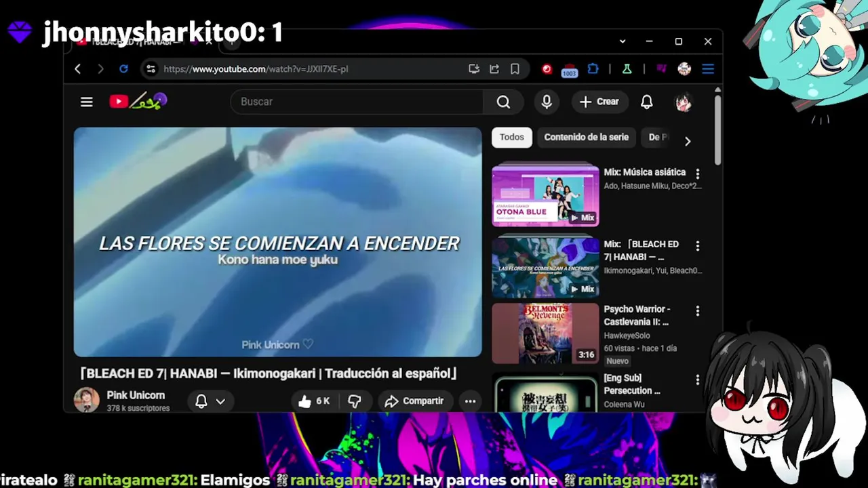Open options menu for Psycho Warrior video
Viewport: 868px width, 488px height.
click(698, 311)
